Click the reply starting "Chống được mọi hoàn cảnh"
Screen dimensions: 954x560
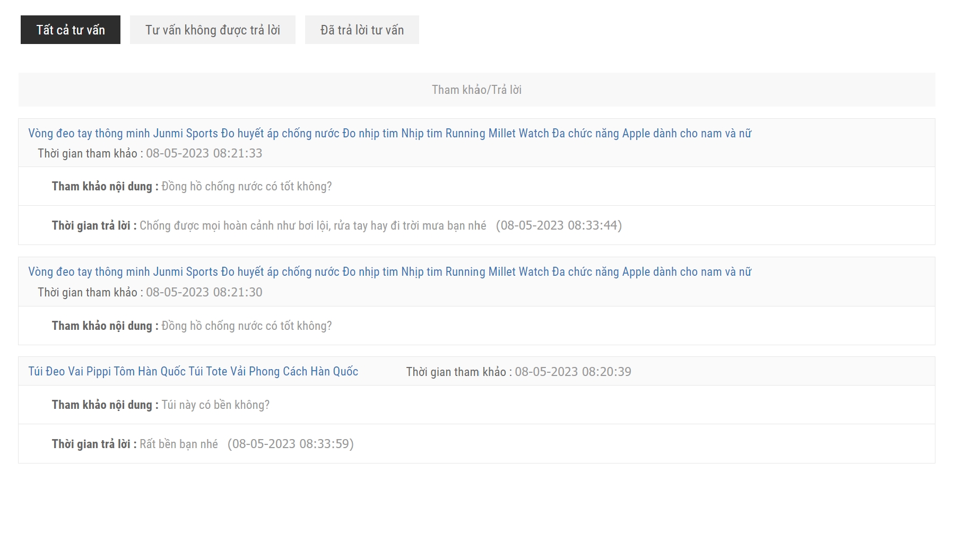click(x=313, y=225)
